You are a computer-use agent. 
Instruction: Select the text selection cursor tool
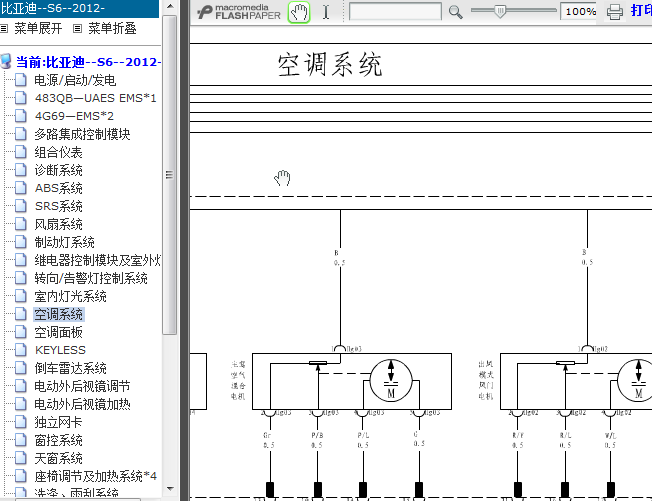[326, 12]
